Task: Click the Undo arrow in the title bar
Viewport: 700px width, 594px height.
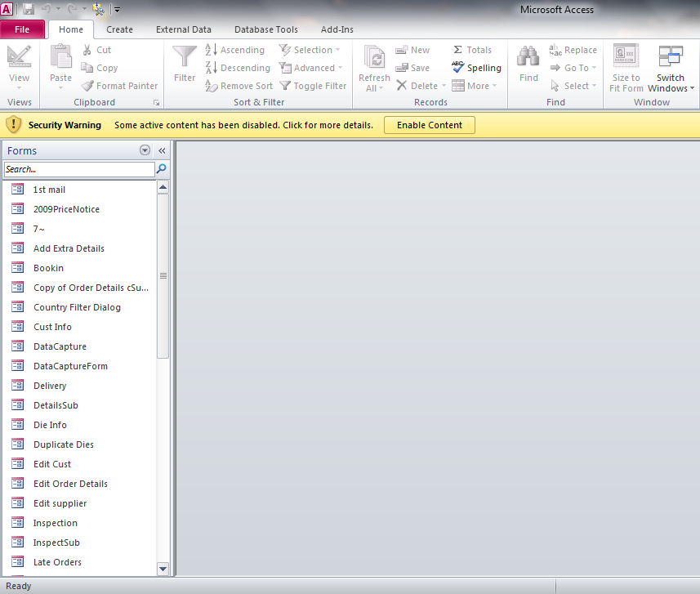Action: 47,9
